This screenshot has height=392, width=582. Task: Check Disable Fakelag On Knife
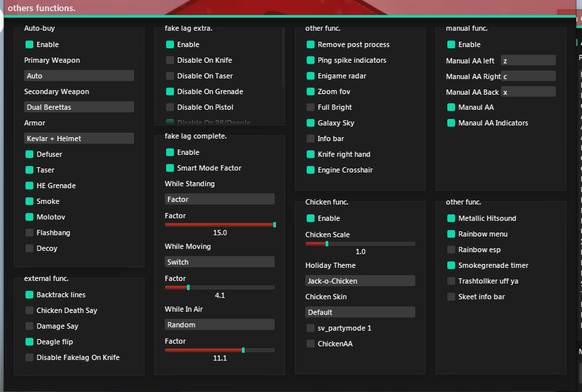tap(29, 357)
